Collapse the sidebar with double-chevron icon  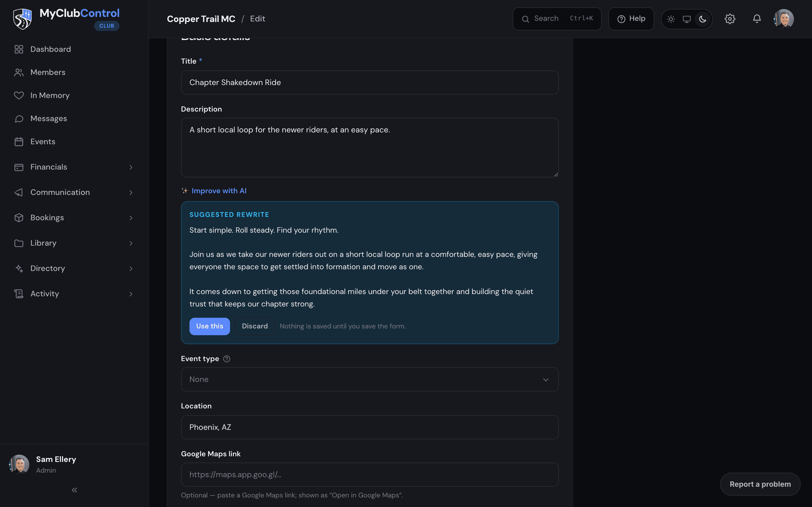click(74, 490)
